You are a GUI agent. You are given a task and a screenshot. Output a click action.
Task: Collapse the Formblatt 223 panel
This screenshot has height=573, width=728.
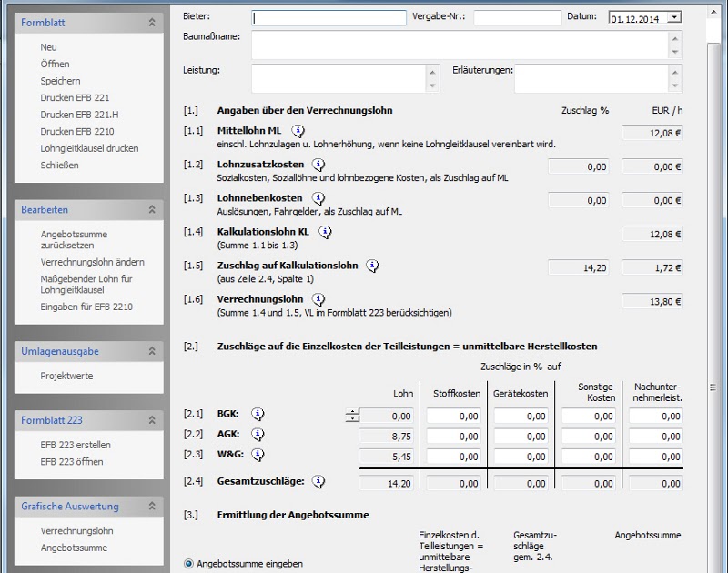[152, 420]
